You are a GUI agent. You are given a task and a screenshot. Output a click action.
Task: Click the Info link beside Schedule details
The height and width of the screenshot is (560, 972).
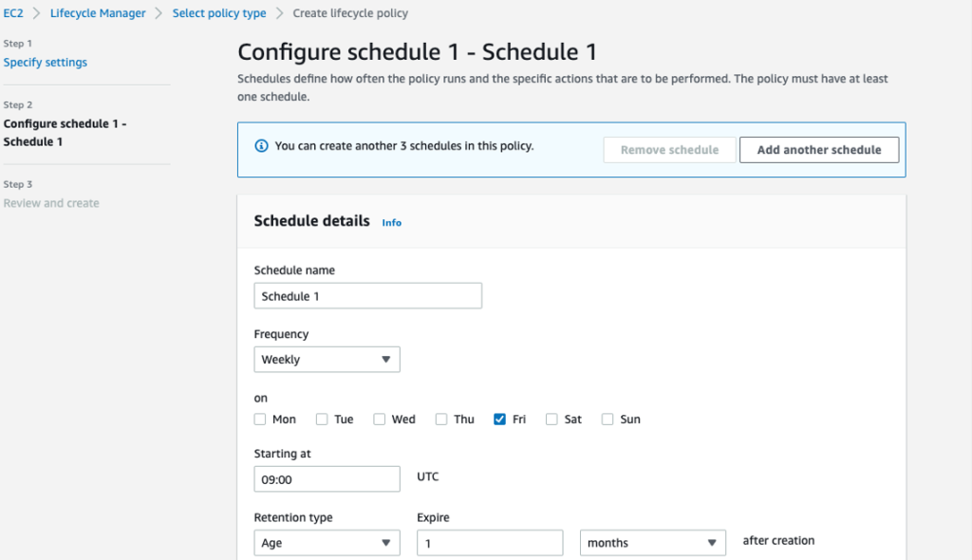point(391,222)
